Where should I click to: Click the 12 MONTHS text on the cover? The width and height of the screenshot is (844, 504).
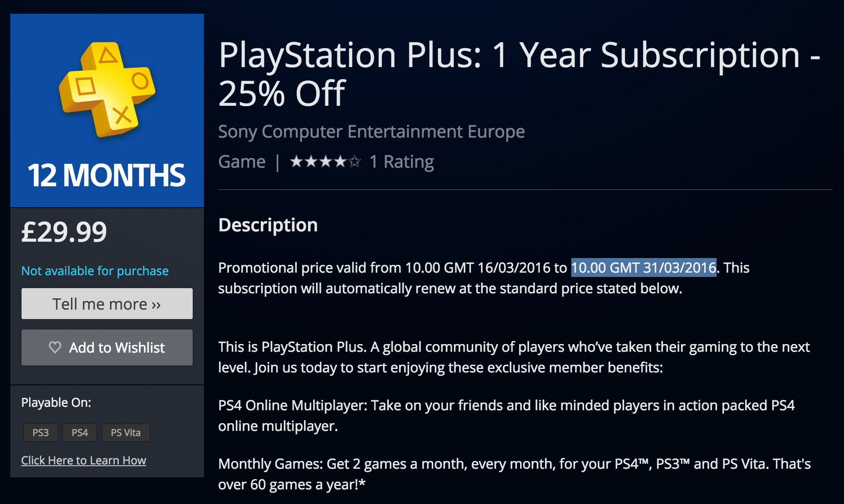(106, 175)
